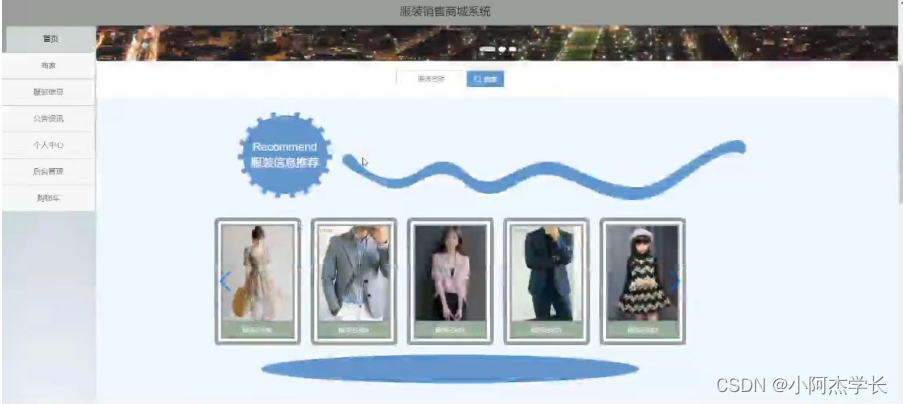The image size is (903, 404).
Task: Show next clothing items with right arrow
Action: 674,281
